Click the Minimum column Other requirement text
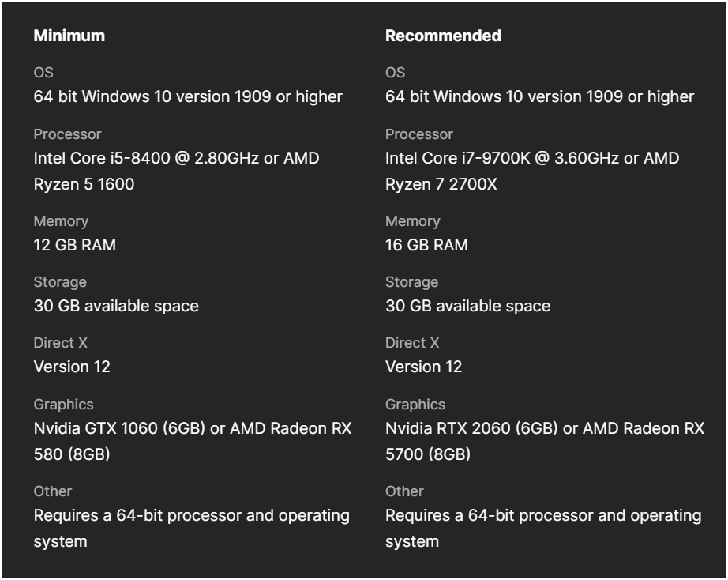The image size is (728, 580). (x=192, y=529)
